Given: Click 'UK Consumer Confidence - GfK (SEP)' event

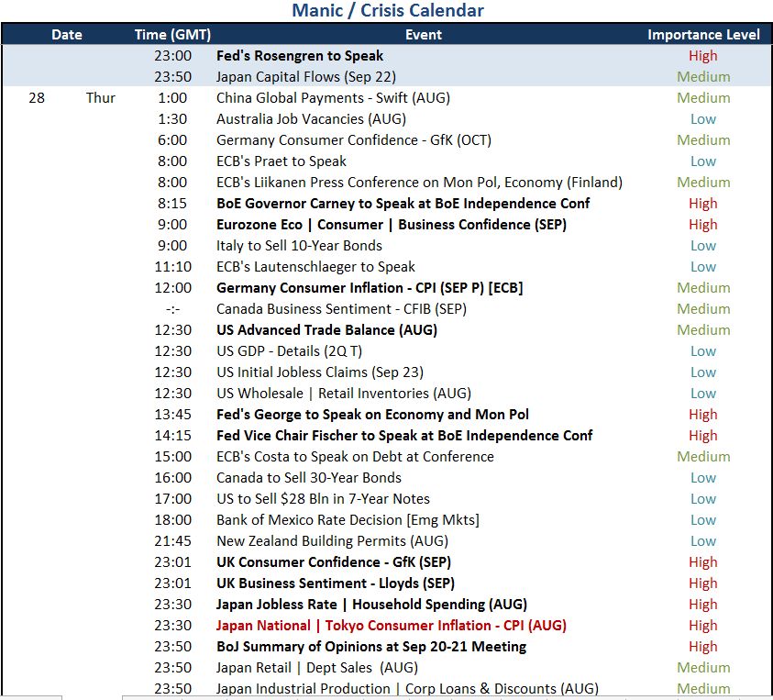Looking at the screenshot, I should click(x=334, y=562).
